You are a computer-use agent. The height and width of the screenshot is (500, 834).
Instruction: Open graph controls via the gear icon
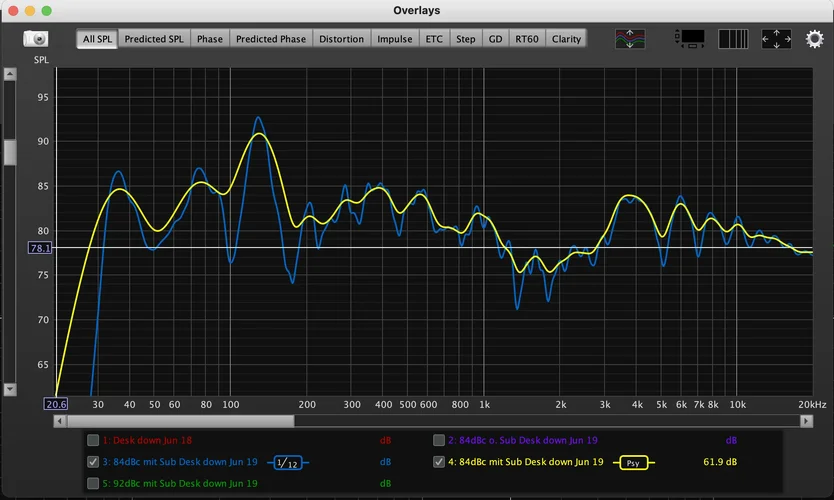pyautogui.click(x=815, y=39)
